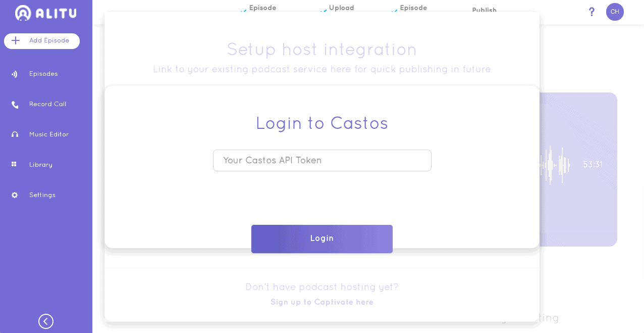This screenshot has height=333, width=644.
Task: Click the episode waveform thumbnail
Action: [554, 165]
